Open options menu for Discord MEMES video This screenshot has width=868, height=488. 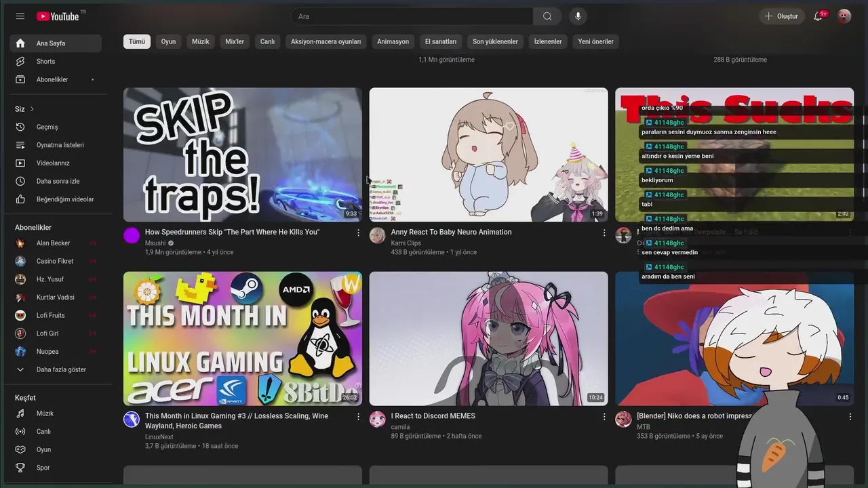click(604, 417)
